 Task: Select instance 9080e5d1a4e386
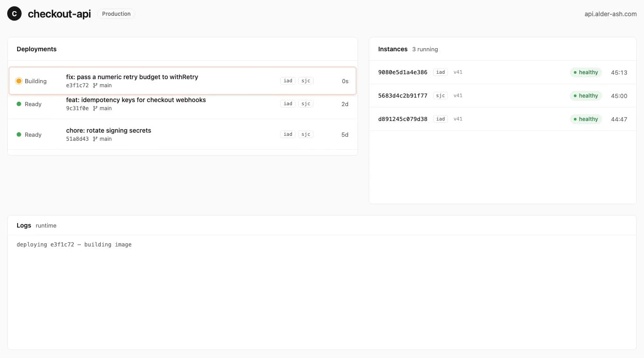(x=503, y=72)
